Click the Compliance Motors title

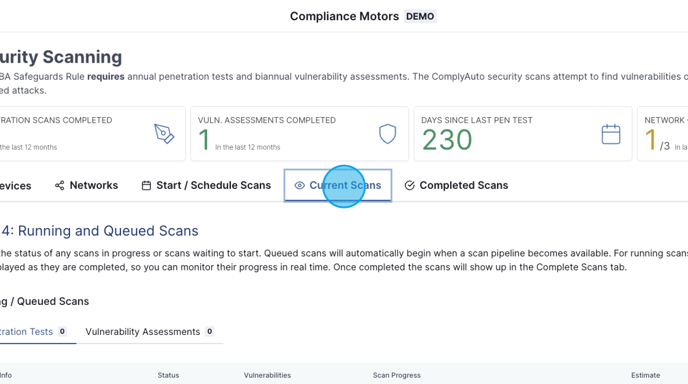click(x=344, y=16)
